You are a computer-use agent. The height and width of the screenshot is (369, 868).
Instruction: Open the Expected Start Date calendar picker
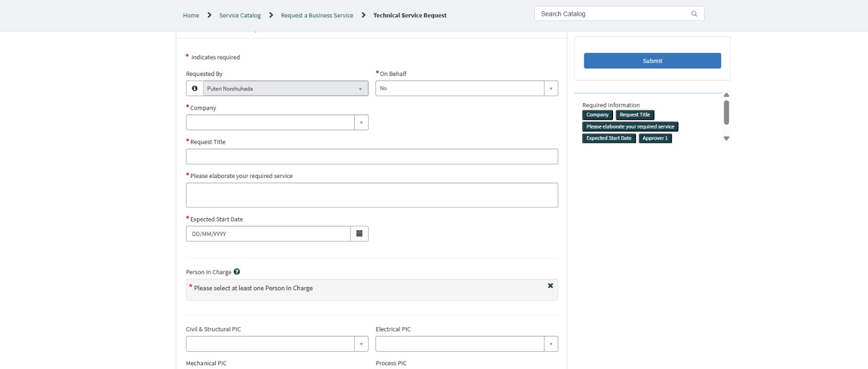click(359, 234)
